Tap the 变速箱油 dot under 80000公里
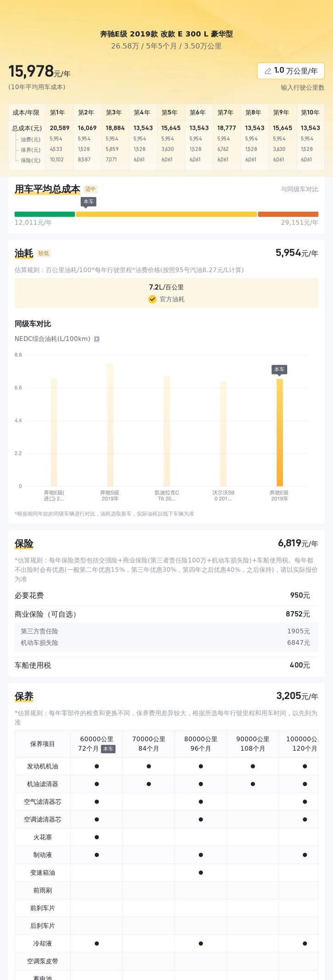 click(x=201, y=873)
